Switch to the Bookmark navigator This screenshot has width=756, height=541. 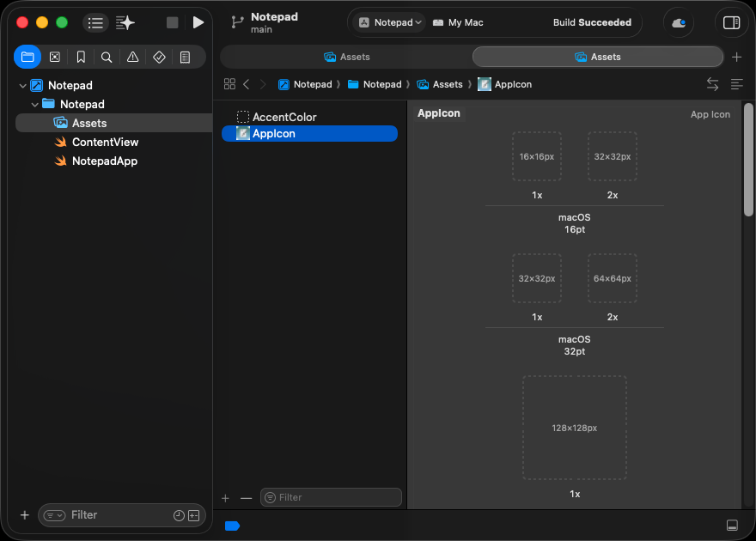tap(81, 58)
